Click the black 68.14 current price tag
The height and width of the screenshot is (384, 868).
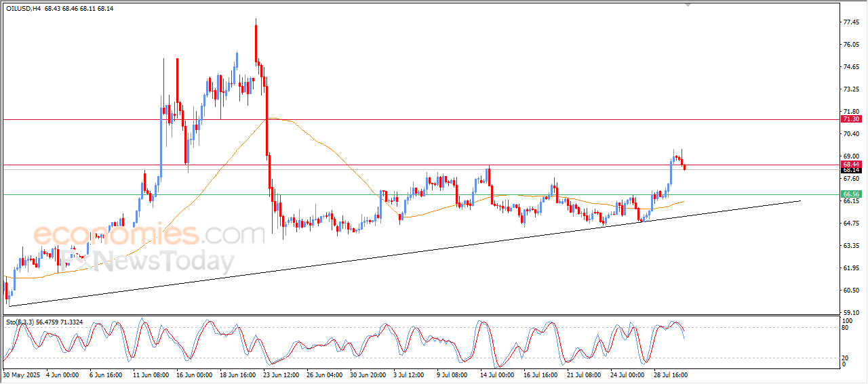coord(850,170)
